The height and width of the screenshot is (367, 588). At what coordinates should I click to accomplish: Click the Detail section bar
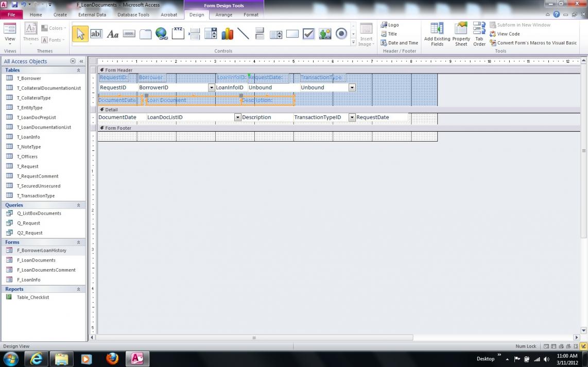(339, 110)
